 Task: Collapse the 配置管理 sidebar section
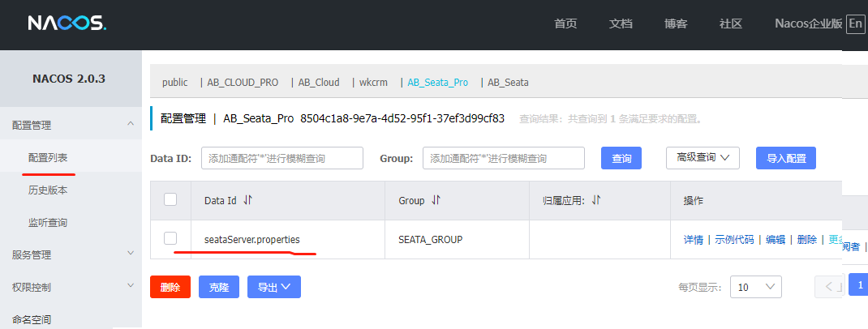coord(131,124)
